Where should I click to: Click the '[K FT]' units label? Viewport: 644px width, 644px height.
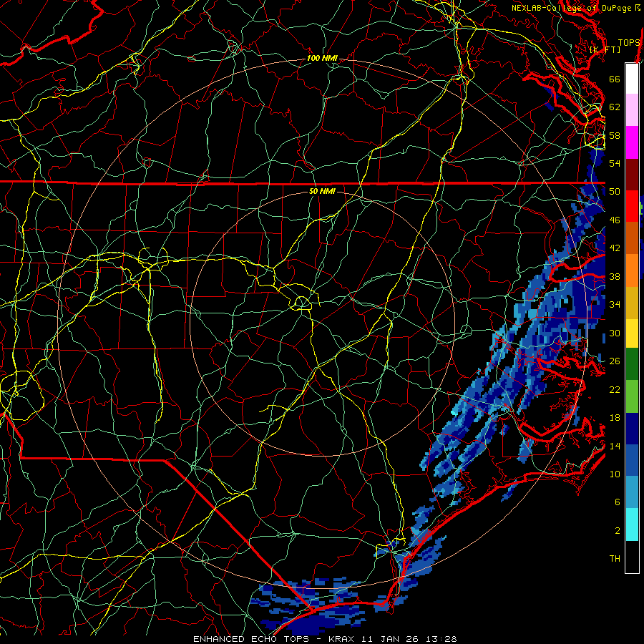(x=605, y=49)
